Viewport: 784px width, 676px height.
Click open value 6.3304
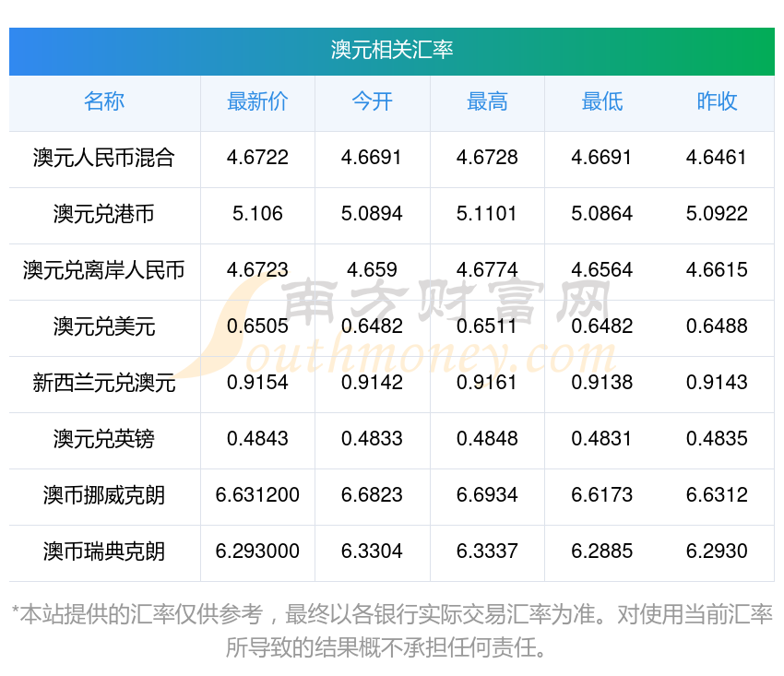pos(372,551)
